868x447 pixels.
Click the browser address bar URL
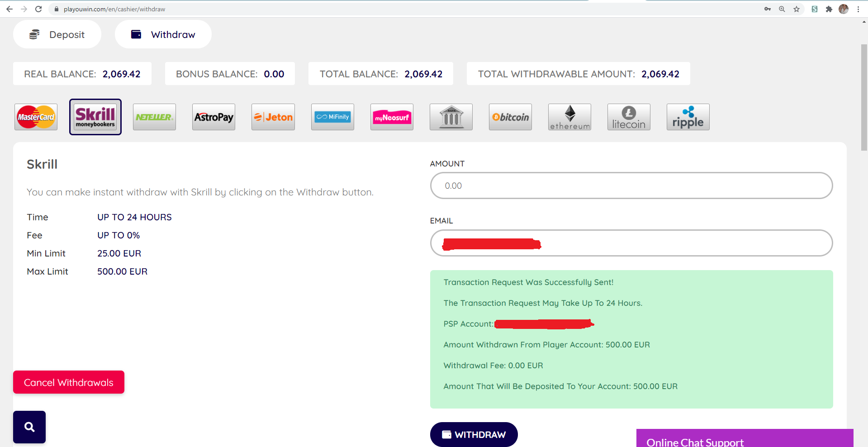click(x=114, y=9)
